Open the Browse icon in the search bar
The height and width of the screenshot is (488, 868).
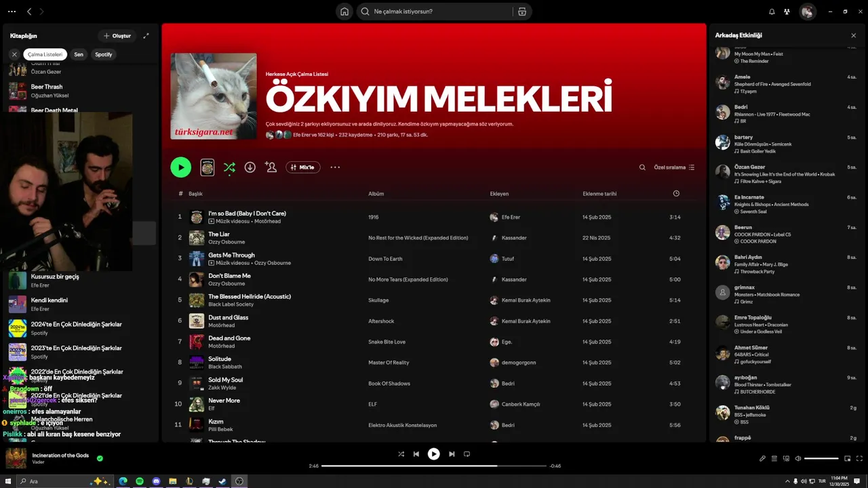click(521, 12)
